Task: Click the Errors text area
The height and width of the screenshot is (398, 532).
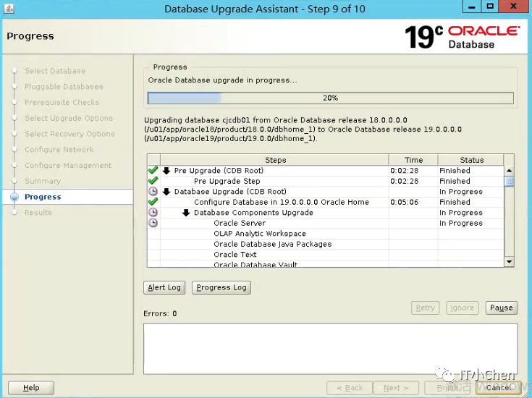Action: pyautogui.click(x=330, y=349)
